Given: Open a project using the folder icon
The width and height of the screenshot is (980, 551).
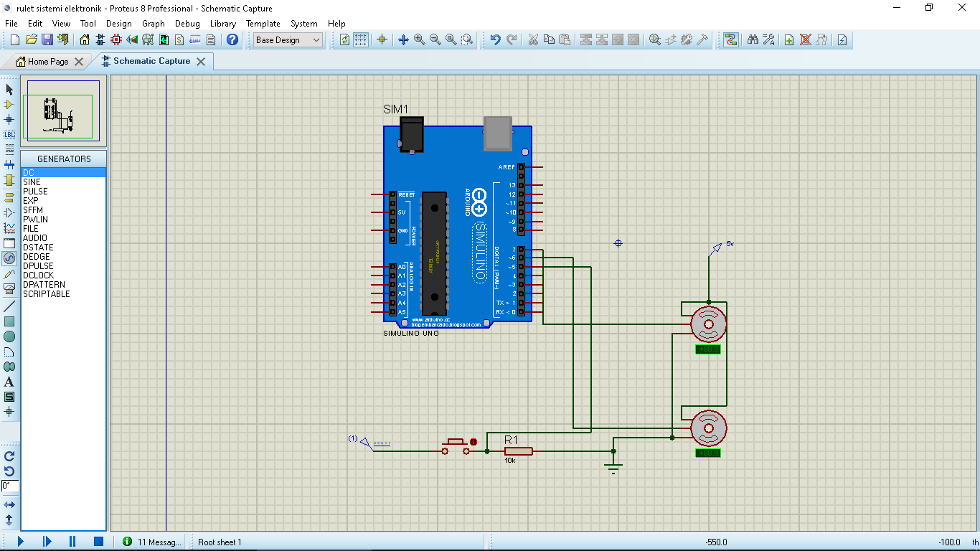Looking at the screenshot, I should pos(31,40).
